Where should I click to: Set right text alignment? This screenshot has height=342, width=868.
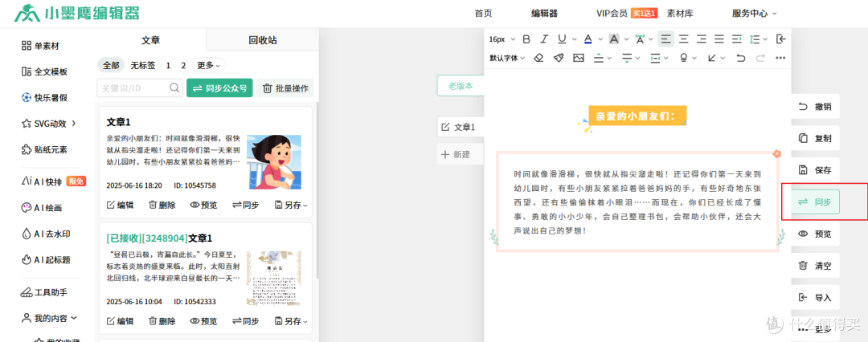coord(702,39)
